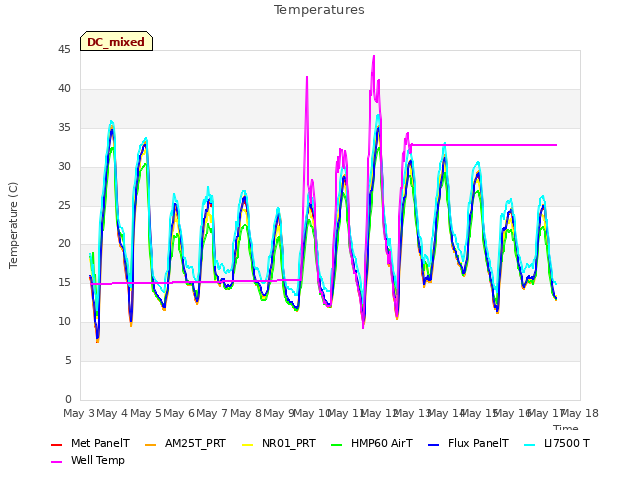Toggle the NR01_PRT legend entry
The image size is (640, 480).
279,444
